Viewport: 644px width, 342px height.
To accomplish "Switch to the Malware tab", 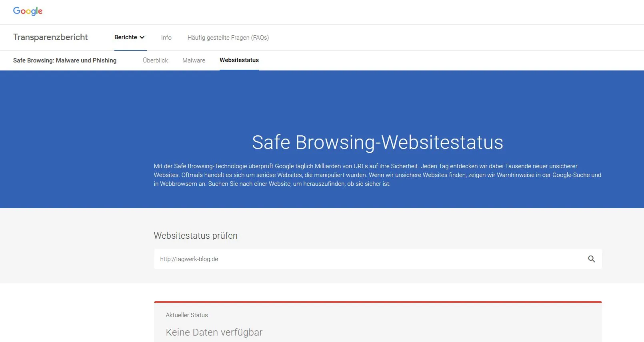I will (194, 60).
